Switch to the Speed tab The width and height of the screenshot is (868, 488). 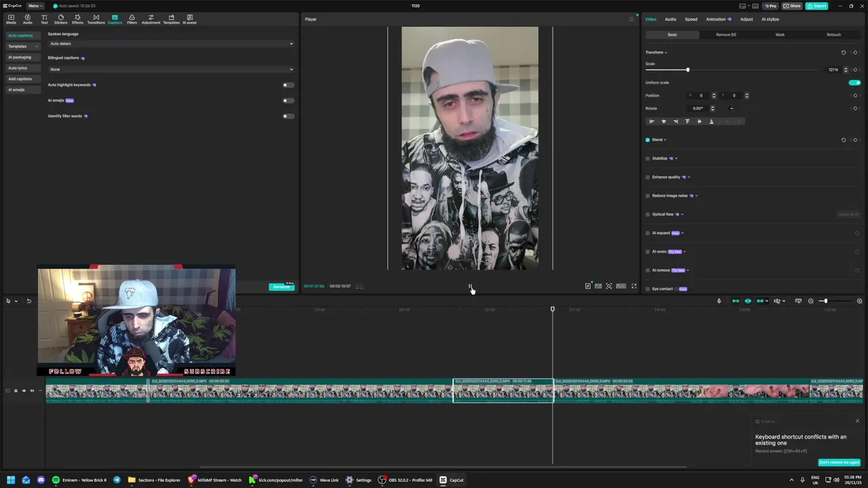click(691, 19)
